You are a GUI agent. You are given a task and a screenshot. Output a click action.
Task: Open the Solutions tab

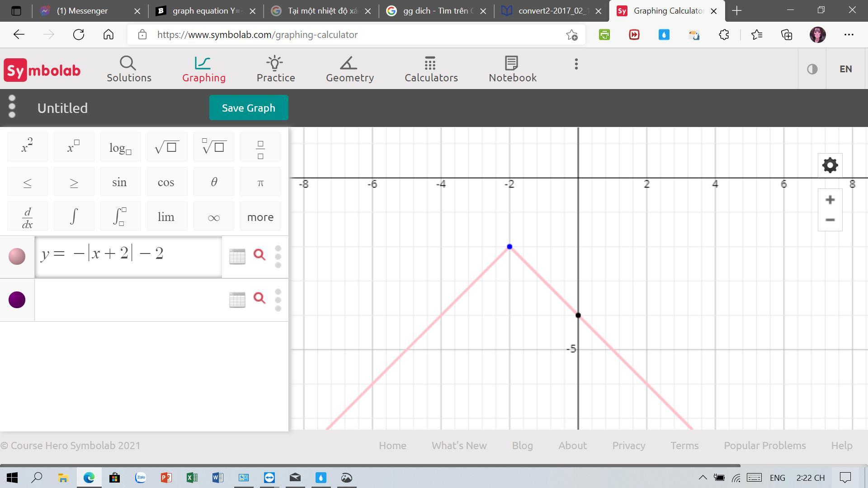[x=129, y=69]
